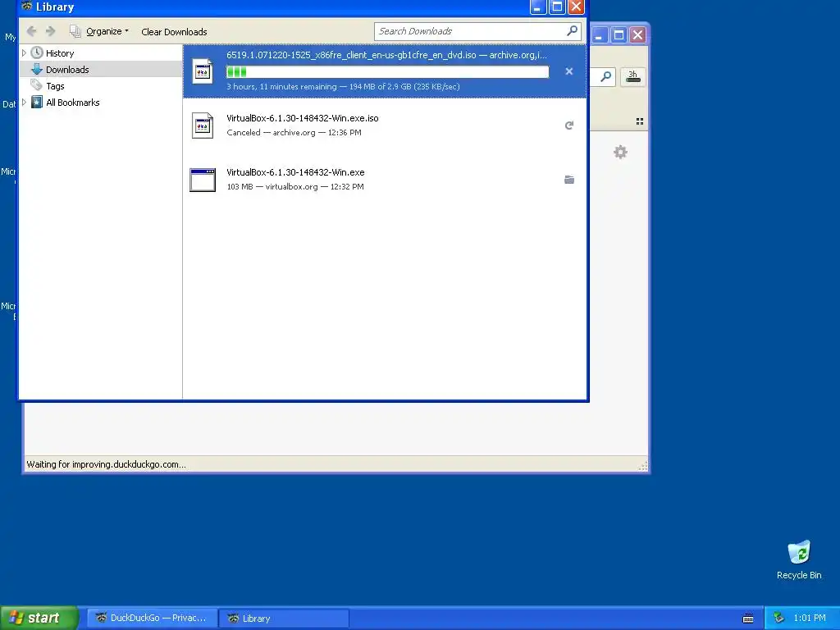This screenshot has width=840, height=630.
Task: Click the Downloads blue arrow icon
Action: [x=36, y=69]
